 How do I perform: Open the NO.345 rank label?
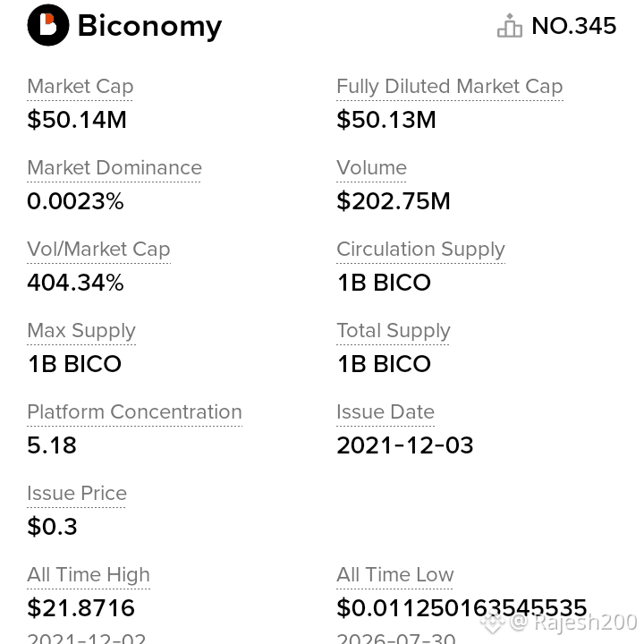pos(573,26)
